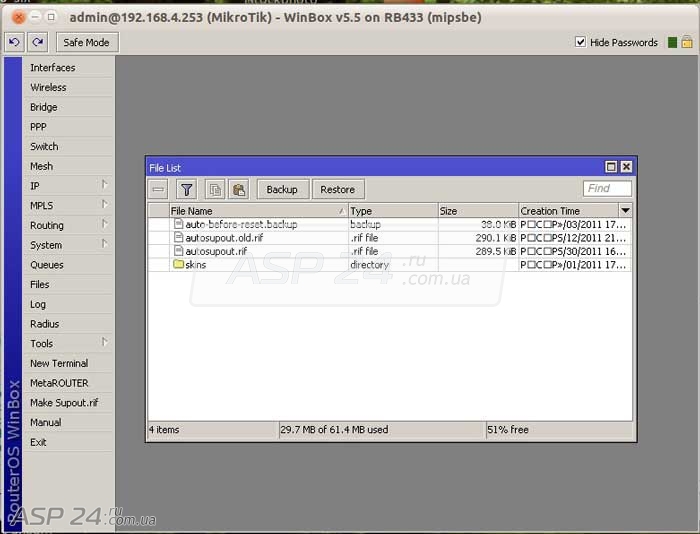Click the Redo arrow icon
Image resolution: width=700 pixels, height=534 pixels.
click(x=38, y=42)
